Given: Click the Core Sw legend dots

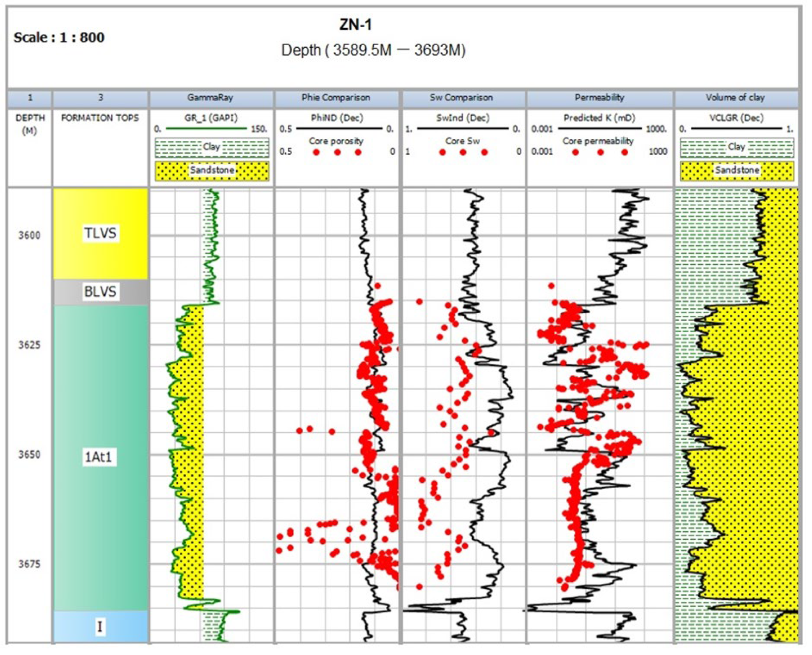Looking at the screenshot, I should pos(463,152).
